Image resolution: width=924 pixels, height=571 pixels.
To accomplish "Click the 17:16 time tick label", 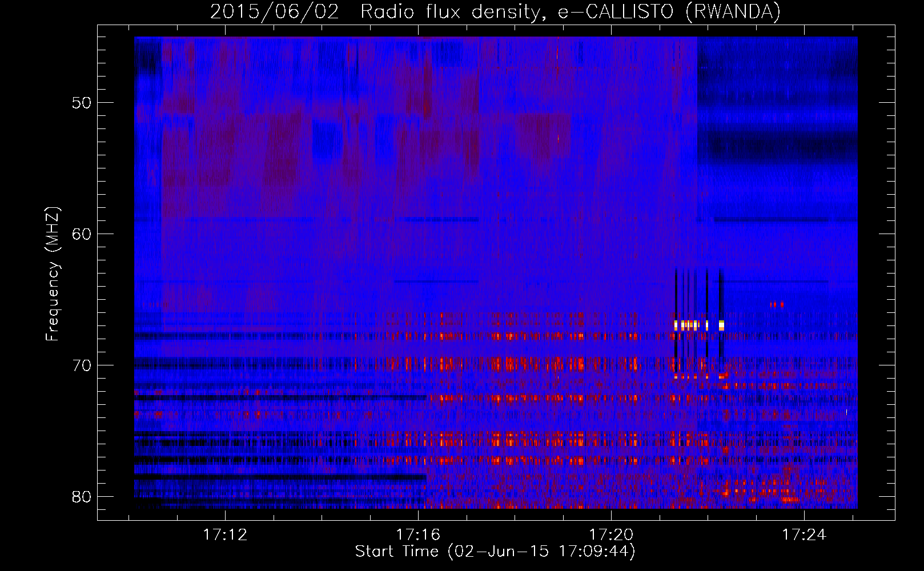I will 418,535.
